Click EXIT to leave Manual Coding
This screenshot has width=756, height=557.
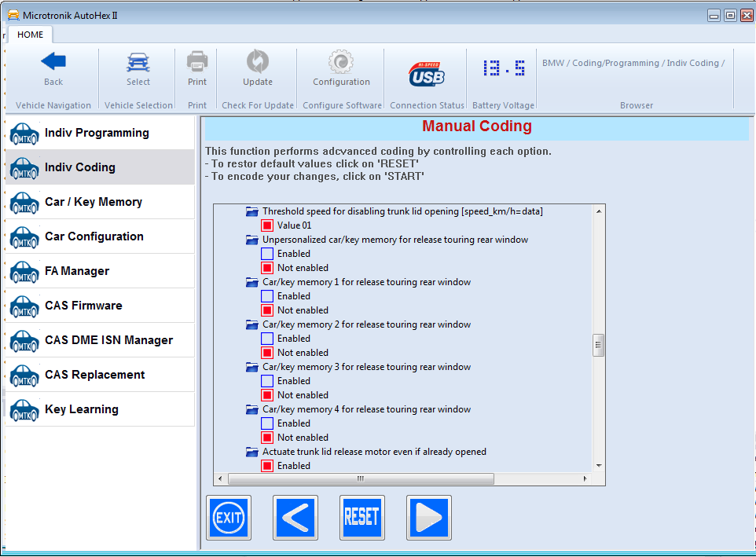coord(228,517)
